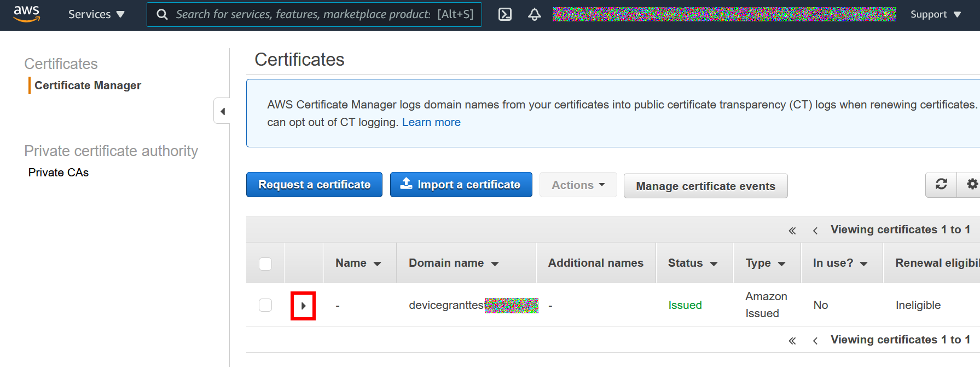Open the CloudShell terminal icon

tap(505, 14)
